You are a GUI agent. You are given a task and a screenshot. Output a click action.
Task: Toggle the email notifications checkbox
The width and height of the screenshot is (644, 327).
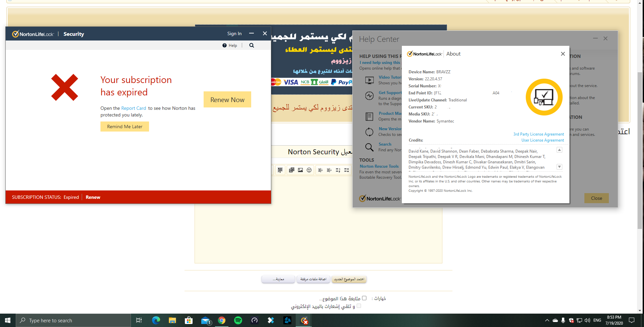[x=359, y=306]
